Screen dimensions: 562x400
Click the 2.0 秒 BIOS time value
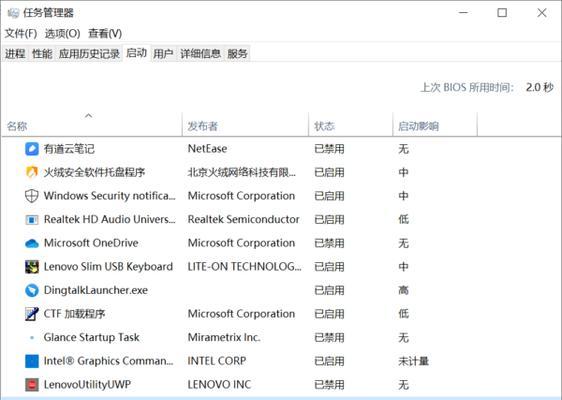[540, 87]
